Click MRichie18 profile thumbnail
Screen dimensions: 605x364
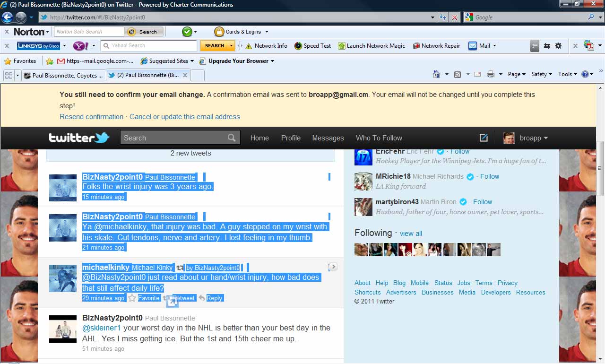click(x=363, y=182)
